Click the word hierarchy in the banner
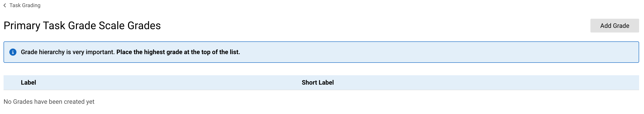 click(x=52, y=52)
